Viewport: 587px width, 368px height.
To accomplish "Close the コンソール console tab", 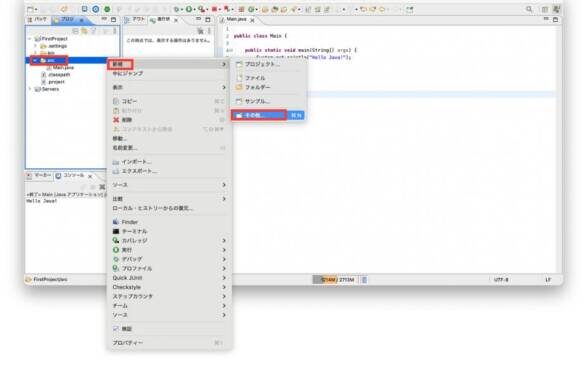I will tap(90, 176).
